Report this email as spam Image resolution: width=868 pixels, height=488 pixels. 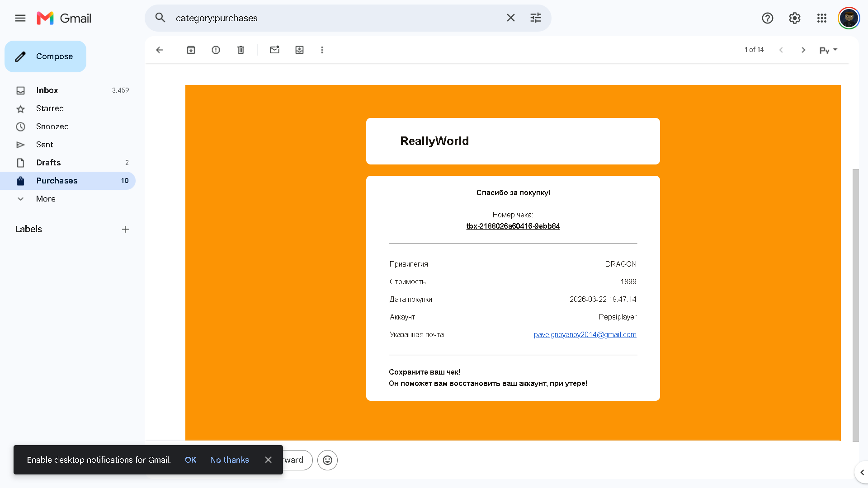[216, 50]
